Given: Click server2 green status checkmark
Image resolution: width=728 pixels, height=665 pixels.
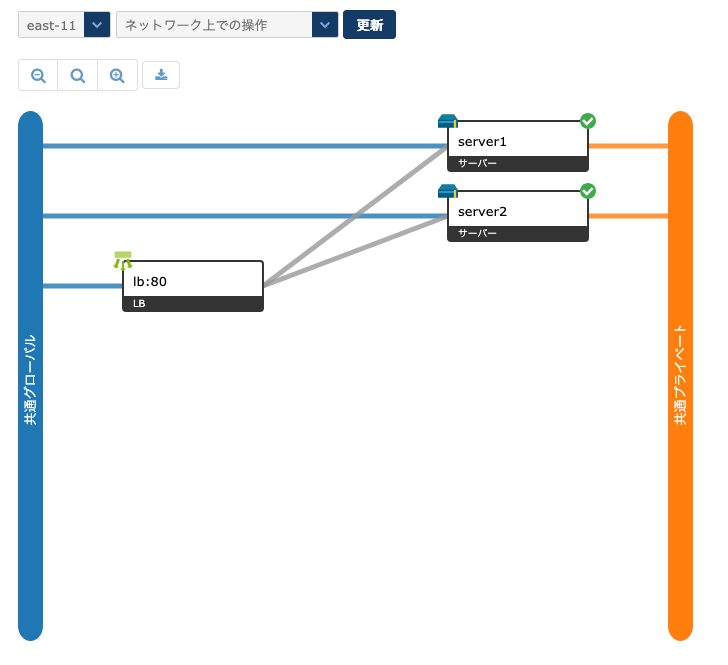Looking at the screenshot, I should tap(588, 191).
